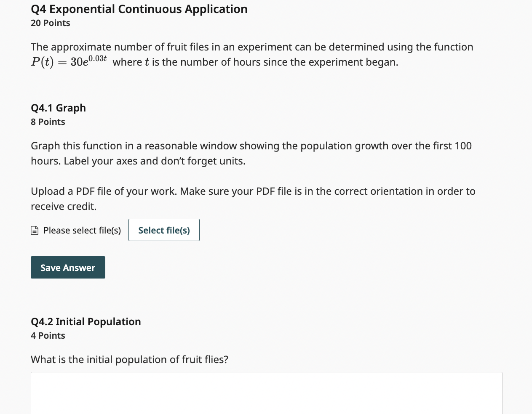Click the Please select file(s) label

pos(83,230)
